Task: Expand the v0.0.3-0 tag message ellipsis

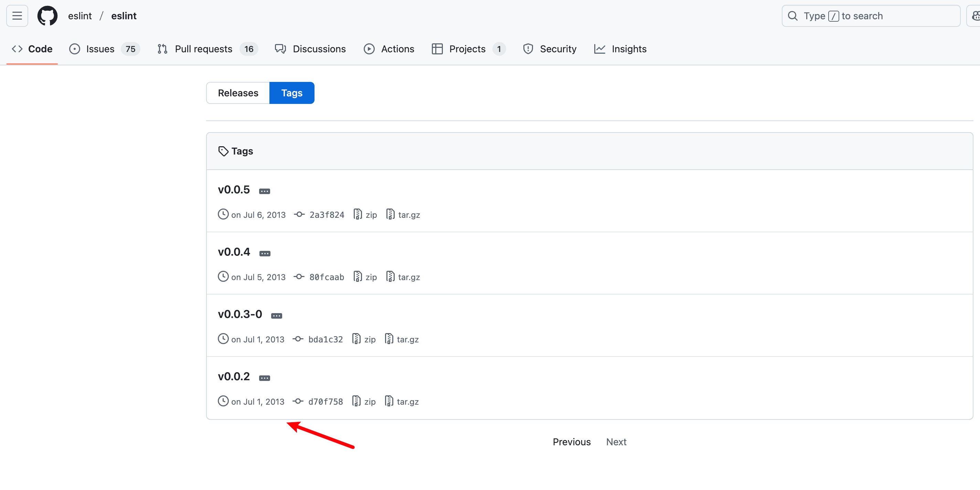Action: (277, 316)
